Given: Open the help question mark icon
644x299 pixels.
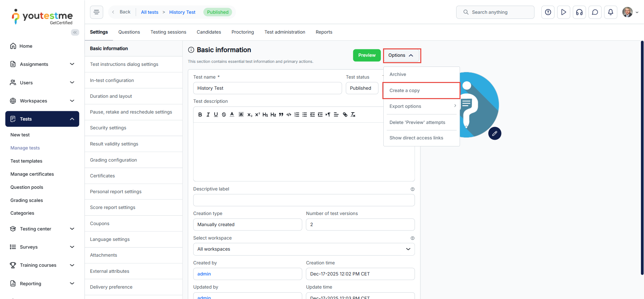Looking at the screenshot, I should click(548, 12).
